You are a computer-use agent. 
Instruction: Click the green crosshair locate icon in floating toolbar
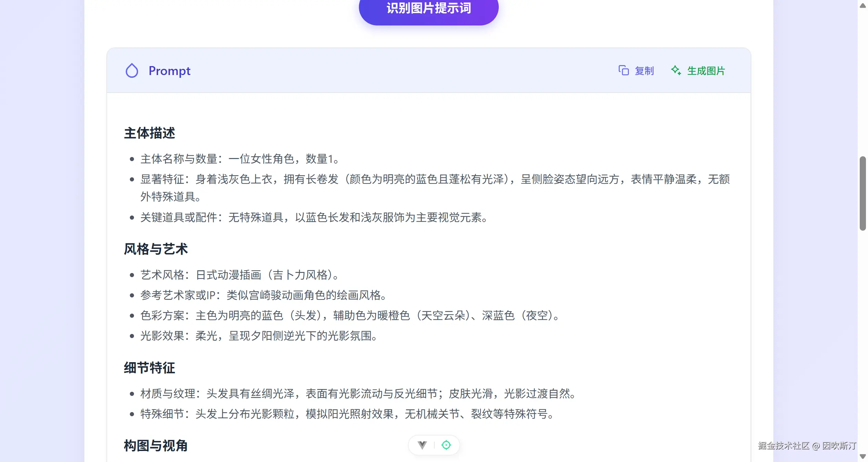pyautogui.click(x=447, y=445)
